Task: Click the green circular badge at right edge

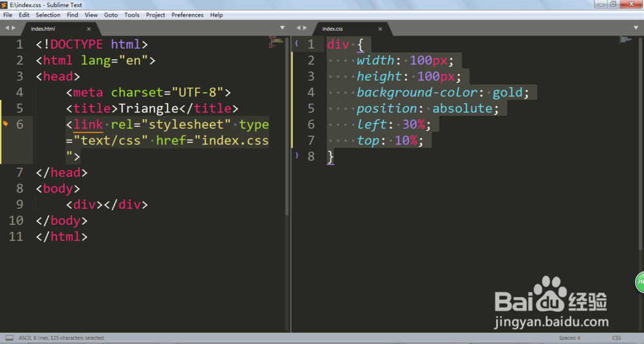Action: [x=640, y=282]
